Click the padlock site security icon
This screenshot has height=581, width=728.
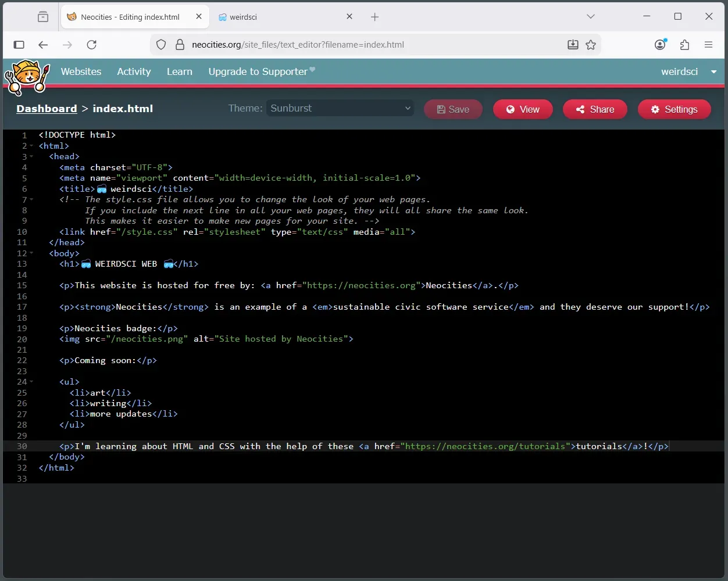180,45
